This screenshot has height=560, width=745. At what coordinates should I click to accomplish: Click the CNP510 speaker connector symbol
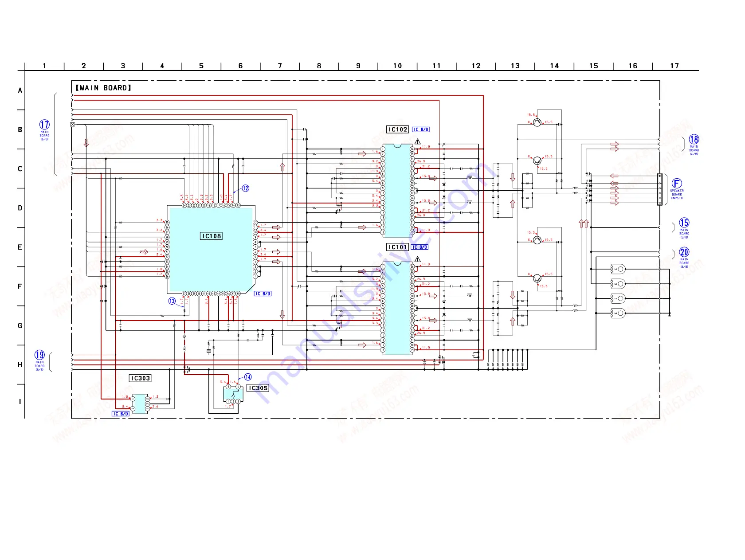click(660, 189)
